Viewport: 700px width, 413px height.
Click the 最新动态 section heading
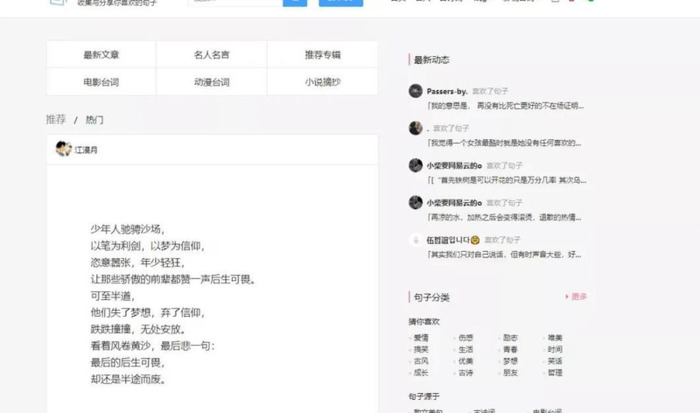[431, 60]
